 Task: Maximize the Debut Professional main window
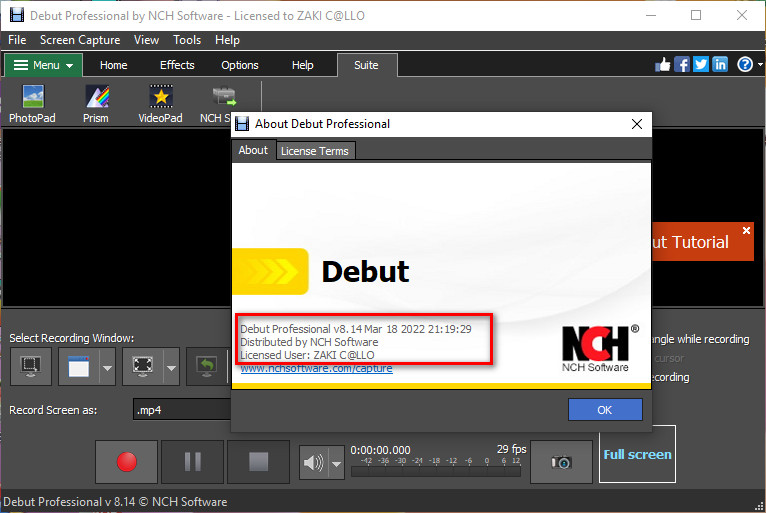coord(696,15)
